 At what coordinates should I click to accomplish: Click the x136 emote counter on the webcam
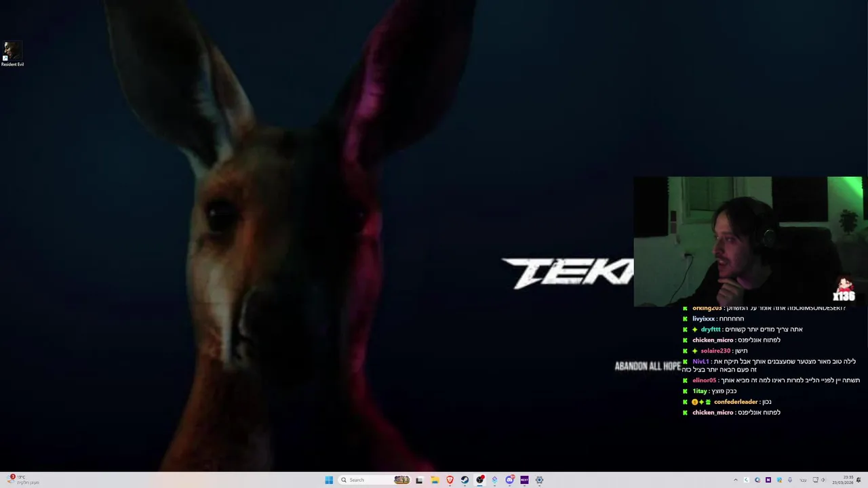point(844,290)
